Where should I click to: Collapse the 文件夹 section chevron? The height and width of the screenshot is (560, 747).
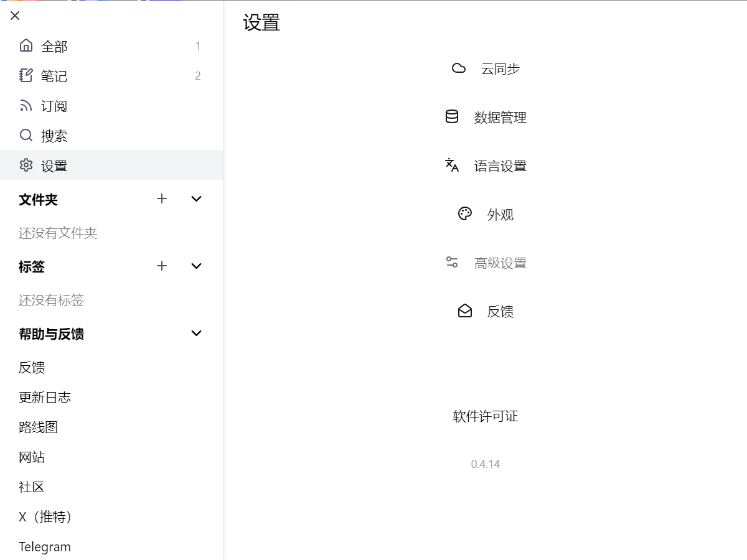tap(196, 199)
